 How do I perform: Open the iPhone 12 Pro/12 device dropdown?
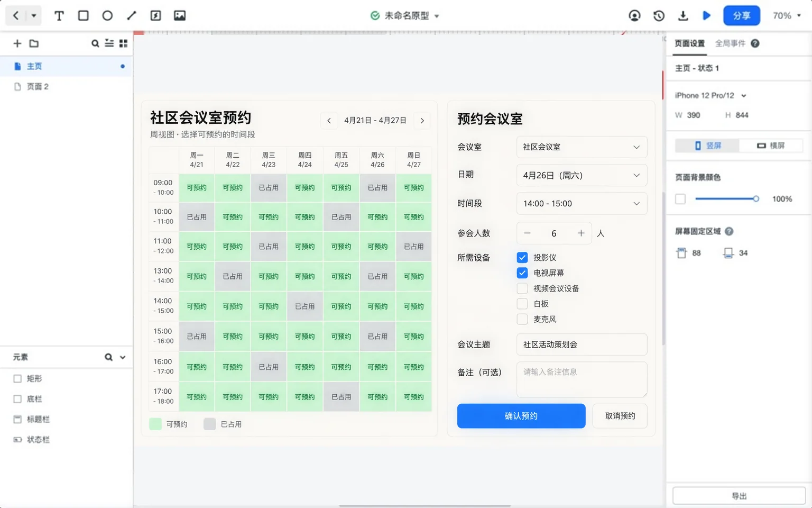[x=710, y=96]
